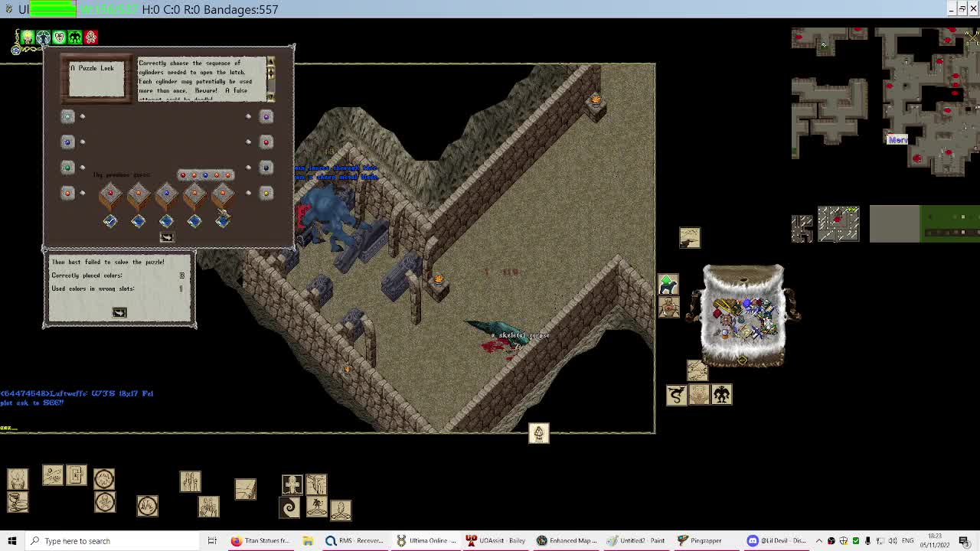Click the ankh cross spell icon
Screen dimensions: 980x551
[x=292, y=484]
